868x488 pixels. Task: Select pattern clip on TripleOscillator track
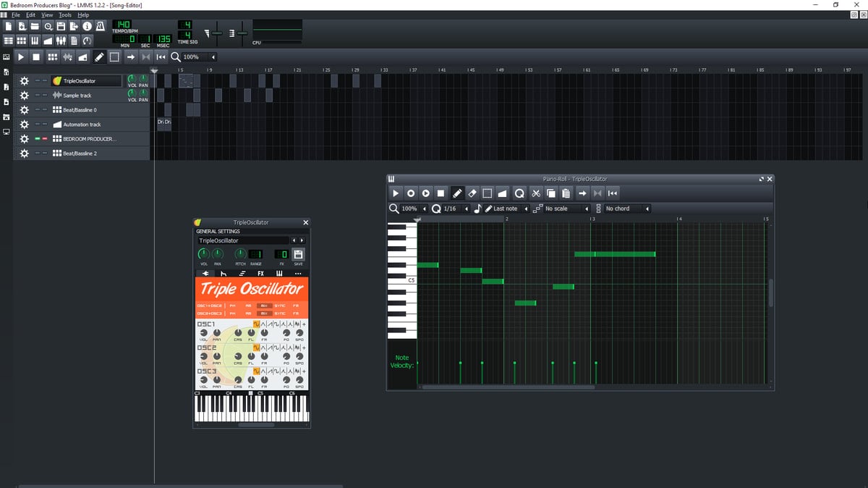[187, 81]
